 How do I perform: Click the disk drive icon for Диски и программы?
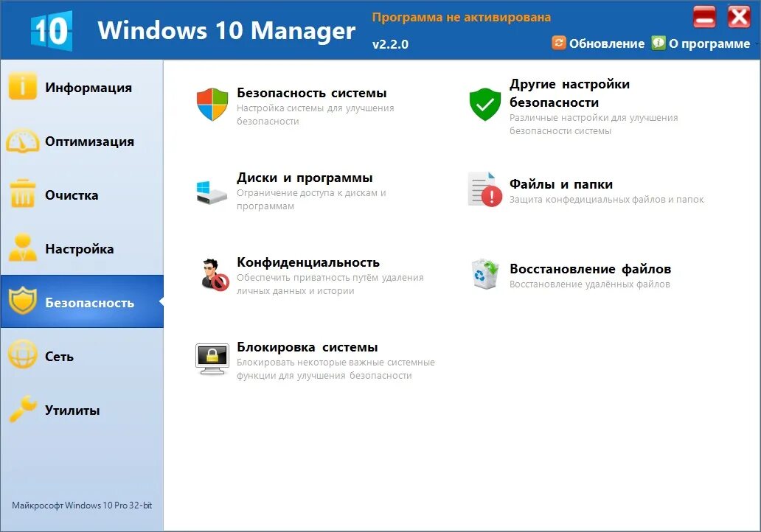pyautogui.click(x=212, y=192)
